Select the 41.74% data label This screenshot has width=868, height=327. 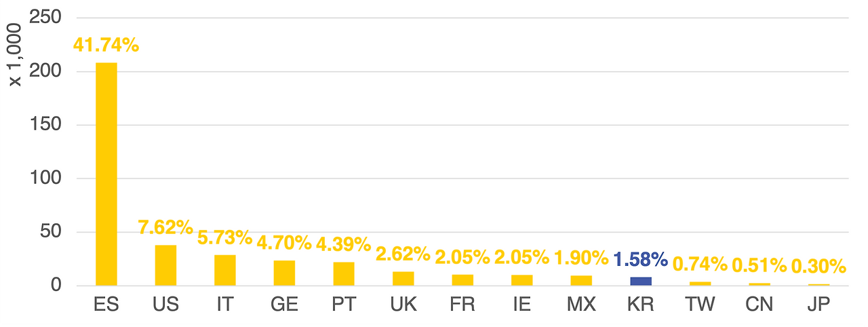click(106, 45)
